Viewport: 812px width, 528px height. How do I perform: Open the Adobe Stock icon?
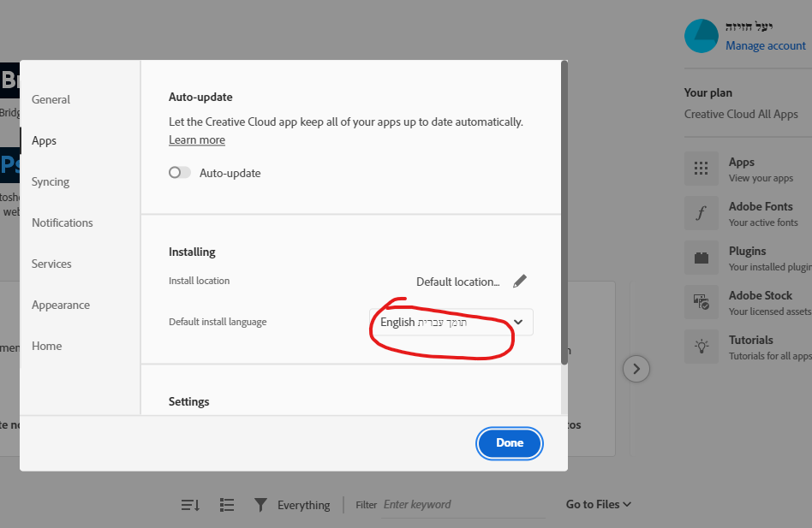click(702, 302)
